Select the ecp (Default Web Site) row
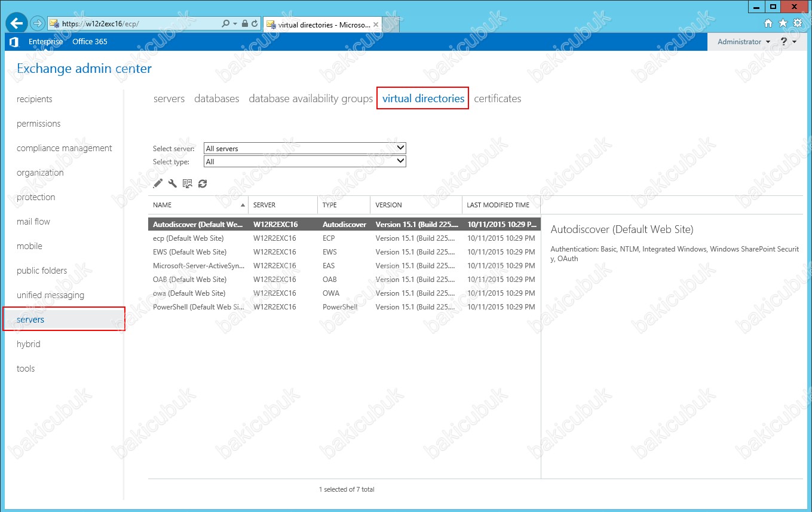The width and height of the screenshot is (812, 512). click(x=344, y=238)
